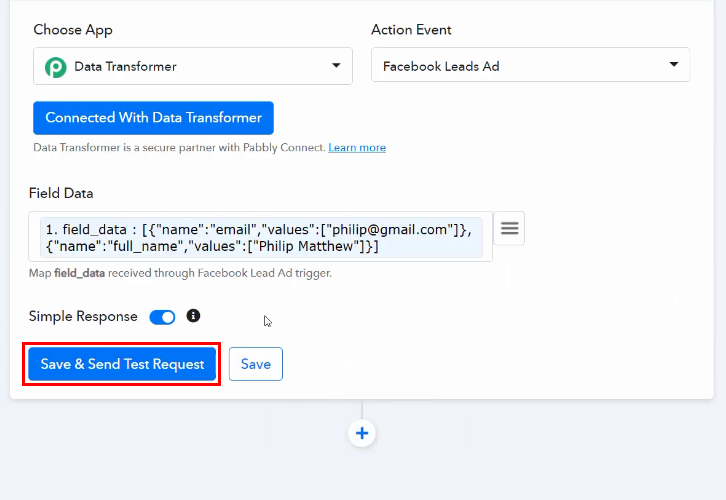Click the Field Data label
The image size is (726, 500).
[61, 193]
